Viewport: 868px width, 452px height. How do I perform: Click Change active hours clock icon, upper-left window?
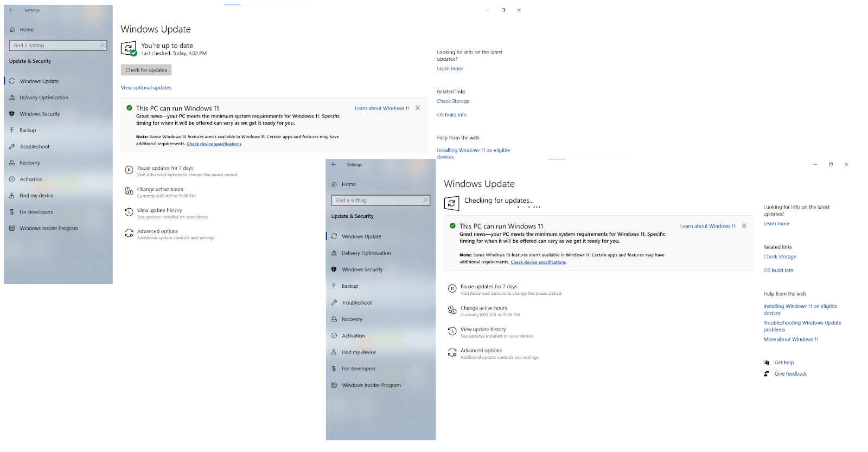pos(129,191)
